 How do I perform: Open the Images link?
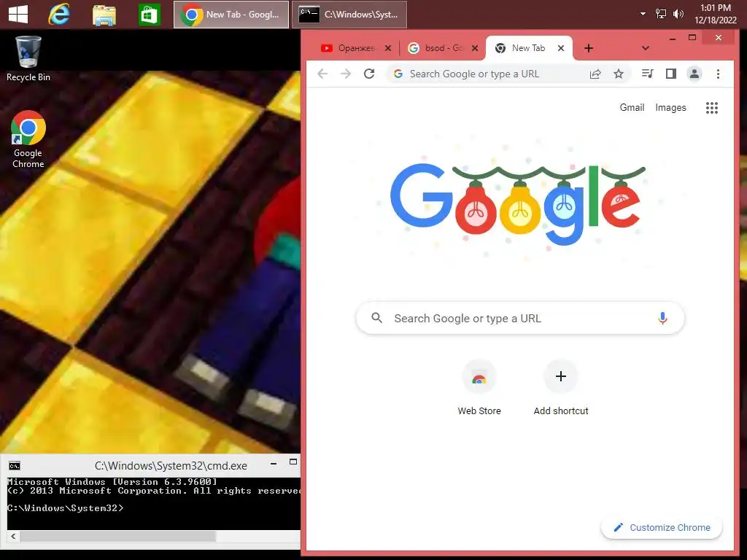coord(670,108)
